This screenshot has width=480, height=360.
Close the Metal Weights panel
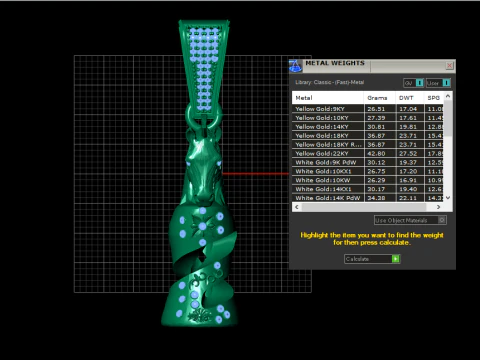(449, 66)
